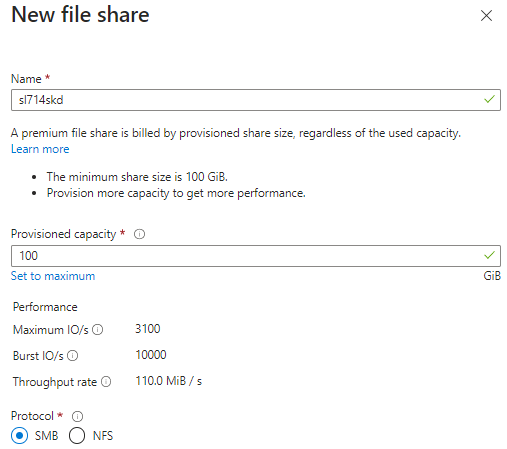This screenshot has height=449, width=507.
Task: Click the green checkmark in capacity field
Action: [489, 255]
